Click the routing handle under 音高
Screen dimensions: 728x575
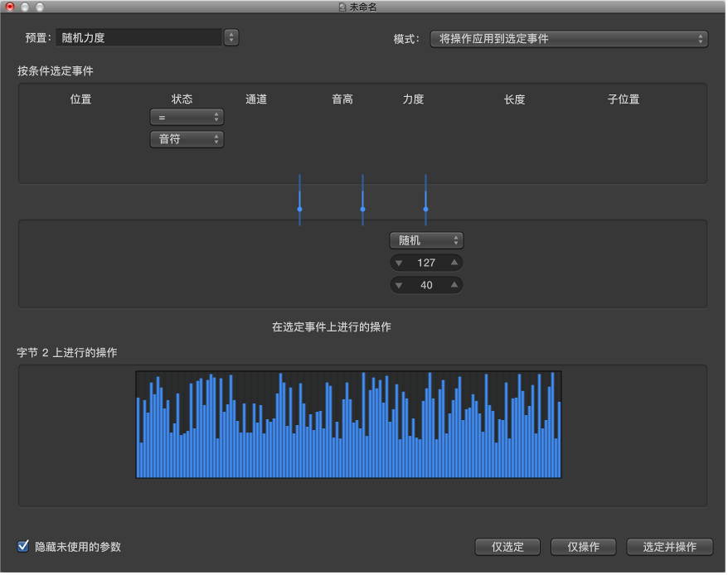(362, 210)
